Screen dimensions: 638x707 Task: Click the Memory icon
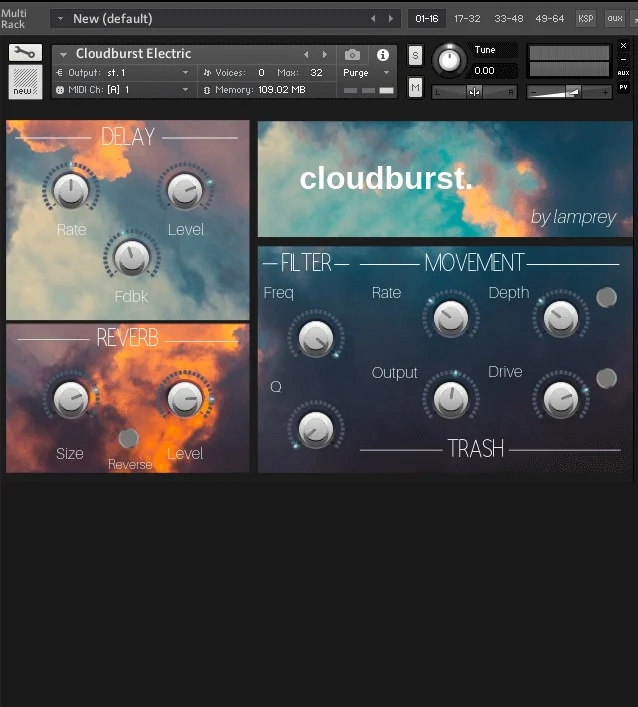[207, 90]
